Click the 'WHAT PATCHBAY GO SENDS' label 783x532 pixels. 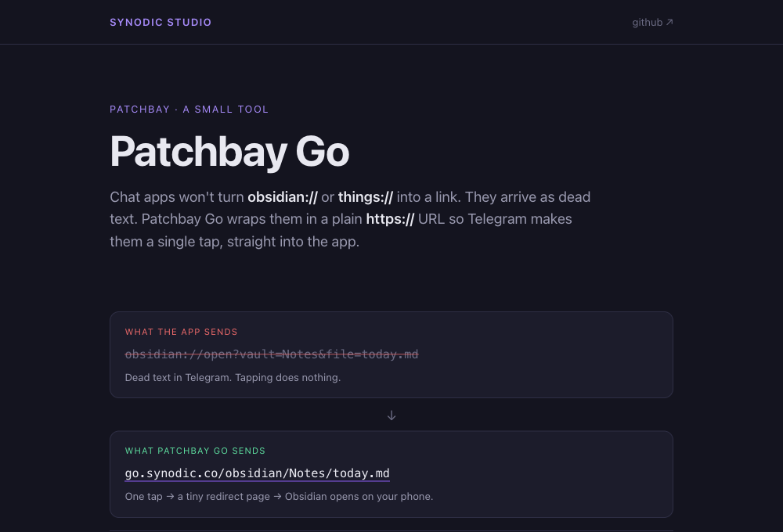(195, 451)
